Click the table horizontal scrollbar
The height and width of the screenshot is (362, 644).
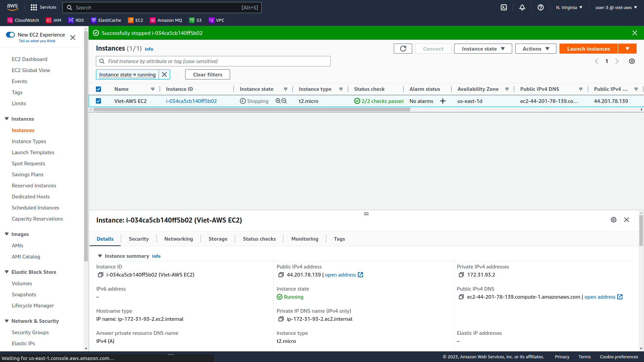(252, 110)
